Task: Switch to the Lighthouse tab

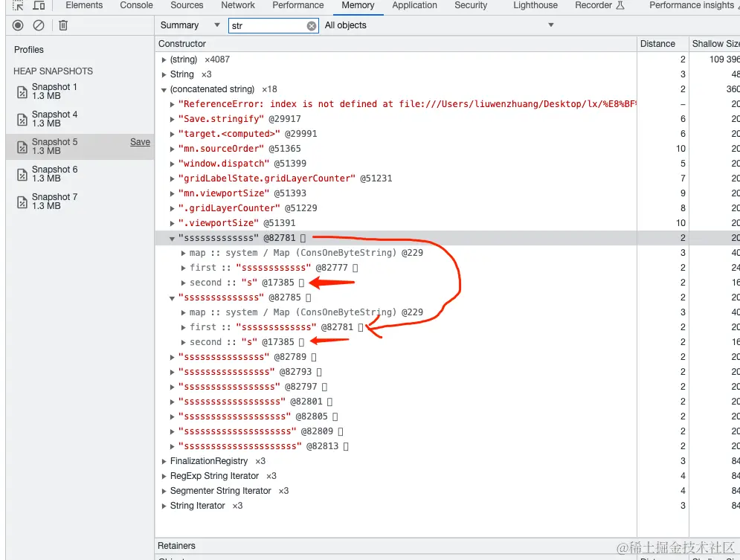Action: pos(535,5)
